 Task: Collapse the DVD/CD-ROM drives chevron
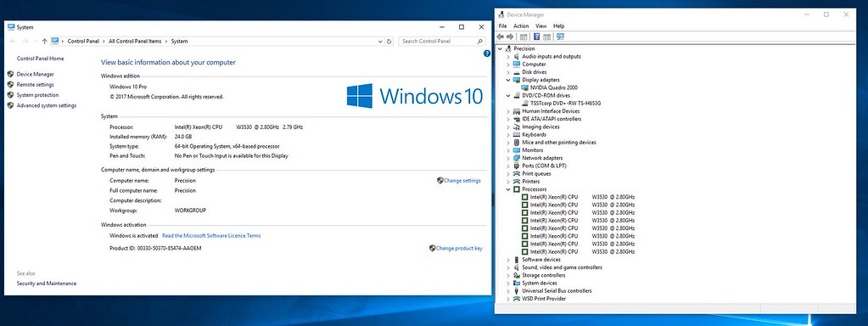point(508,95)
